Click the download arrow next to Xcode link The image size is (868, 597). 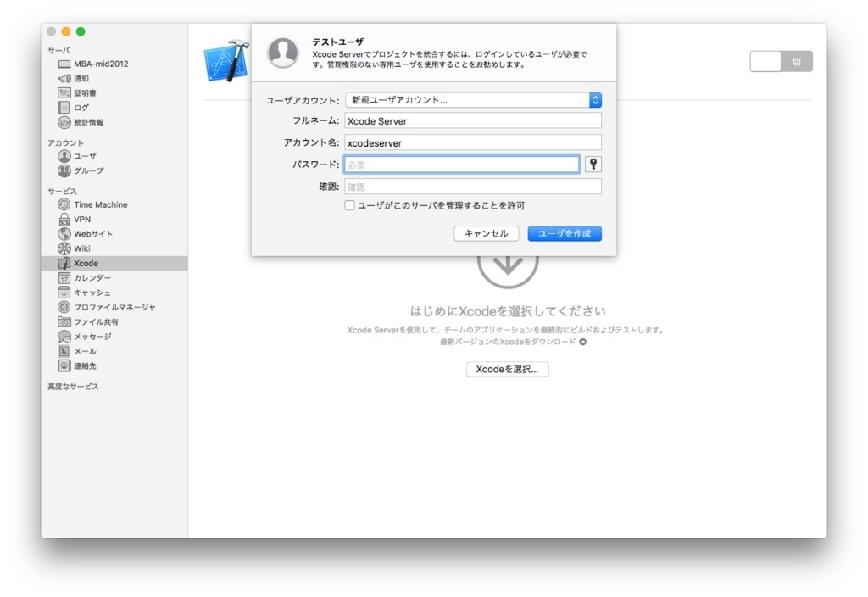pyautogui.click(x=583, y=342)
